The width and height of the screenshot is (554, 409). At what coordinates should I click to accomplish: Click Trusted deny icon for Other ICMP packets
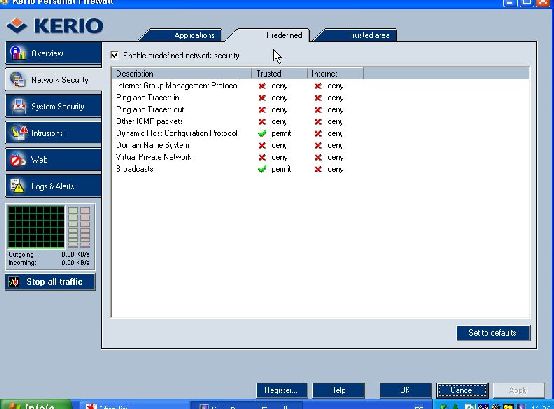[262, 121]
